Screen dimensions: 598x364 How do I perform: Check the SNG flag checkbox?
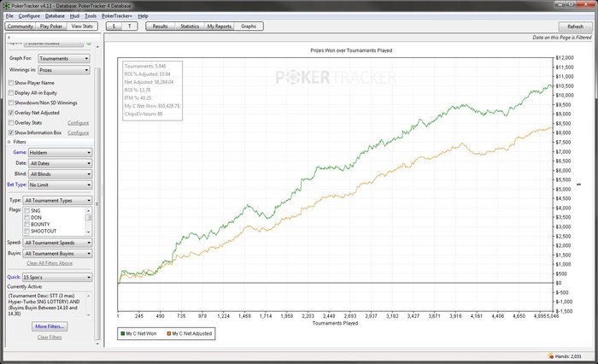[27, 210]
